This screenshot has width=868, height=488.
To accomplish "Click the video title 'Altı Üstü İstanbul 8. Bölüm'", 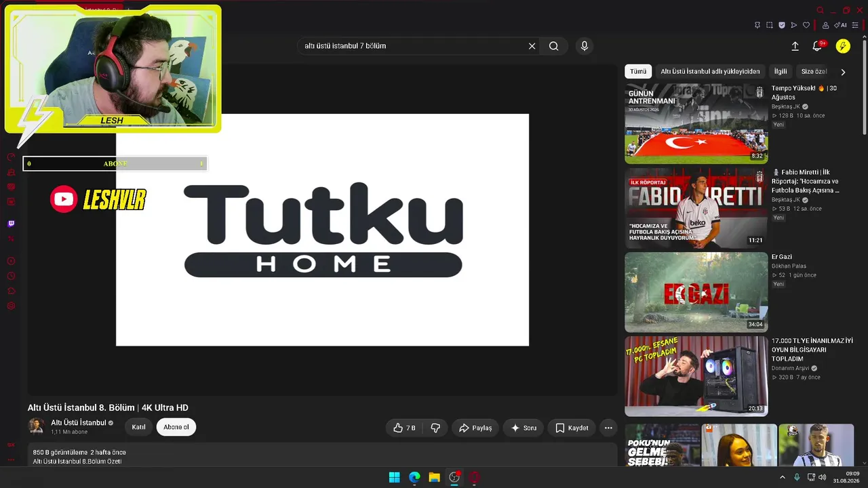I will tap(108, 407).
